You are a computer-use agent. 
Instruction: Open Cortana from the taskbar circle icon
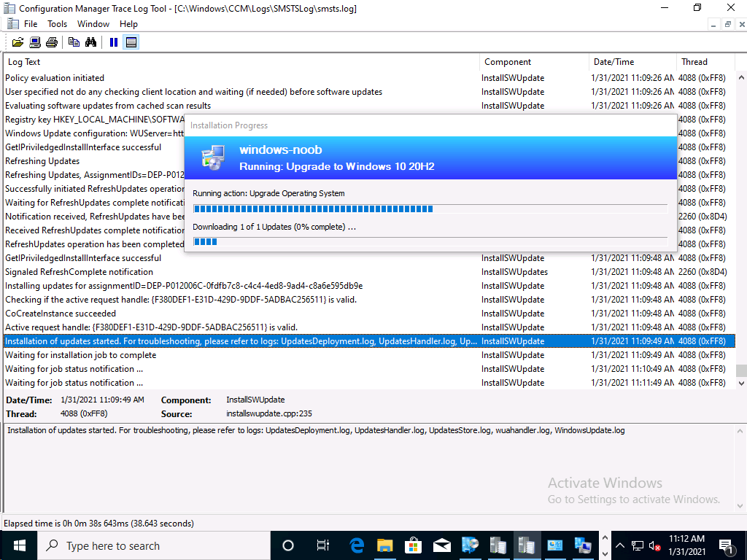pos(288,545)
